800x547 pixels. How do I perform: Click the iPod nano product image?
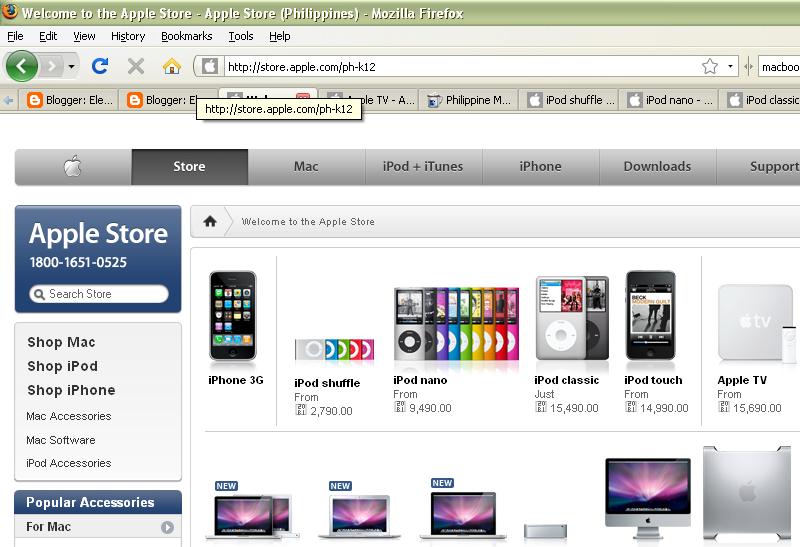click(456, 325)
